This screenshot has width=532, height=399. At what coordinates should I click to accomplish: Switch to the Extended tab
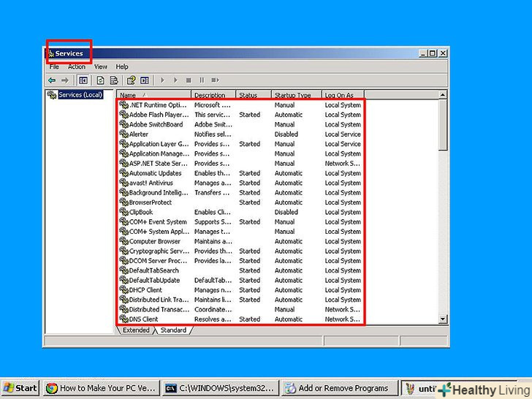click(x=136, y=330)
